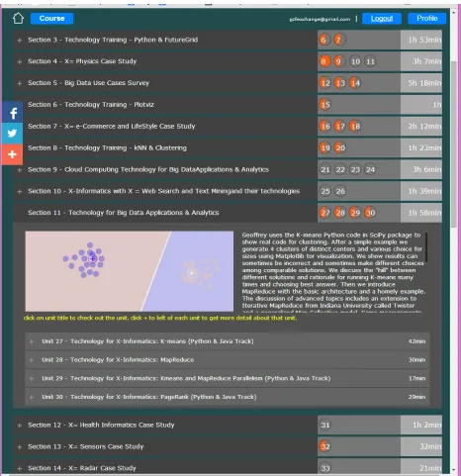Open Unit 28 MapReduce title
Screen dimensions: 461x476
coord(118,360)
